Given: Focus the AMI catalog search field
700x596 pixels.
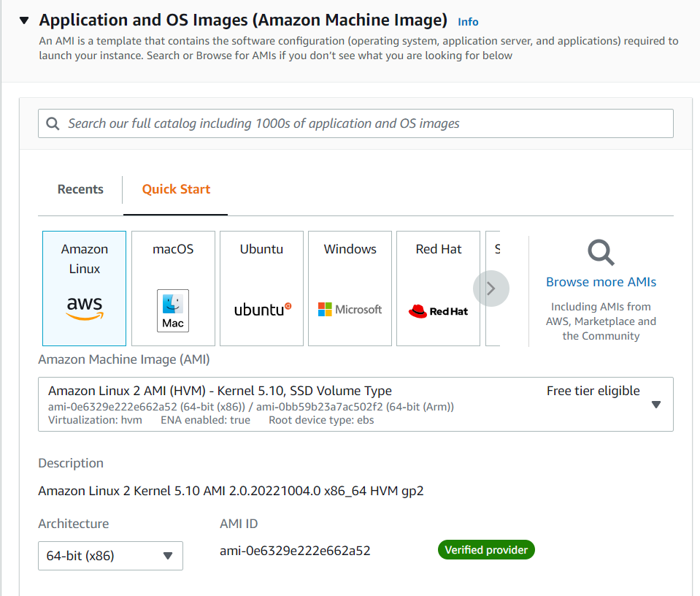Looking at the screenshot, I should tap(355, 123).
